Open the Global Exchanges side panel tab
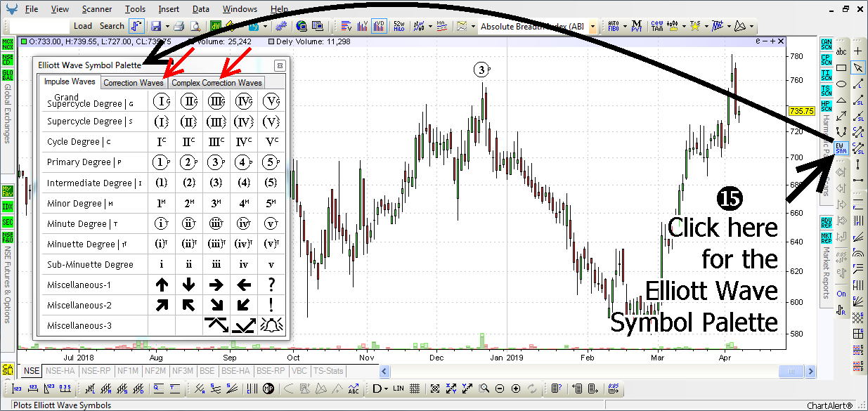The image size is (868, 411). point(8,114)
